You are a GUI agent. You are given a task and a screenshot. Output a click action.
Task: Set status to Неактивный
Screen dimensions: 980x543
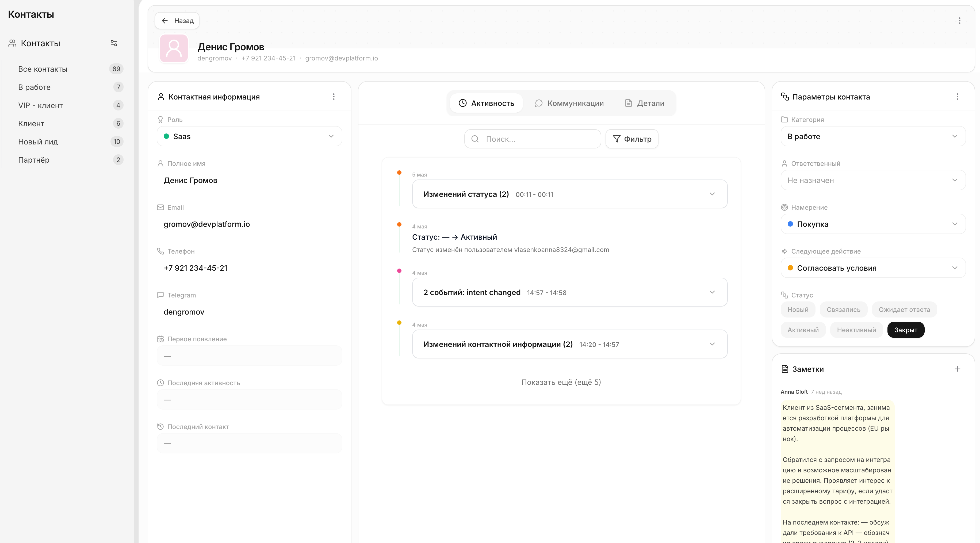tap(856, 330)
